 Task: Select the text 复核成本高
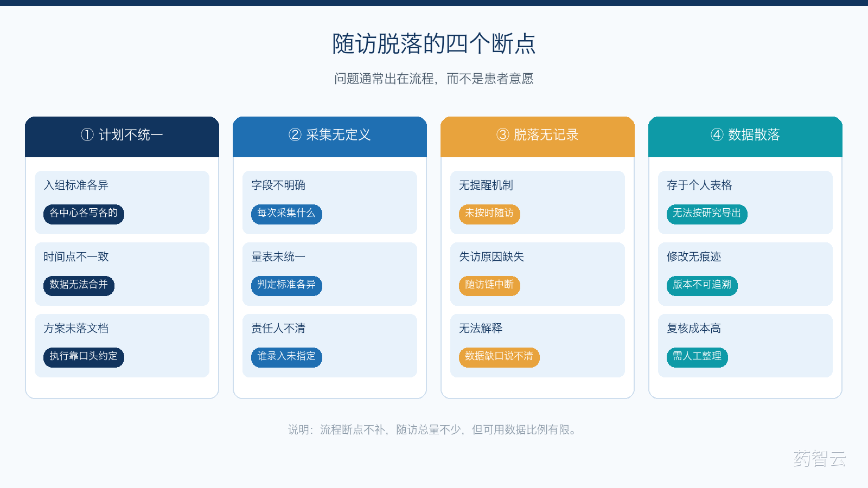694,328
